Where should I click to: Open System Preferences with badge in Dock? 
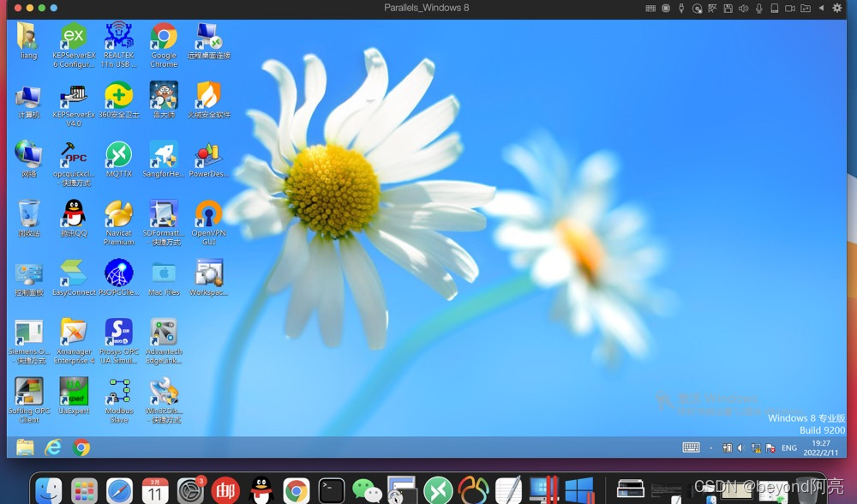pyautogui.click(x=191, y=489)
